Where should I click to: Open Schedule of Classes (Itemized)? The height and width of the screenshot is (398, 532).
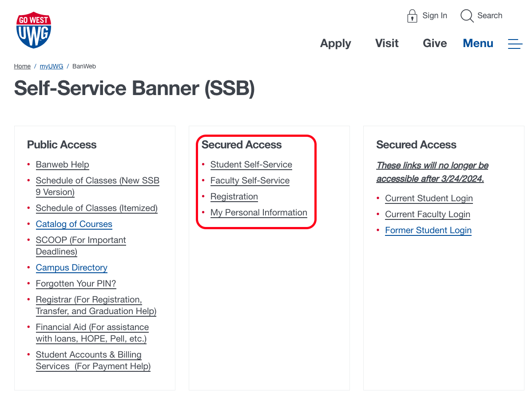96,208
